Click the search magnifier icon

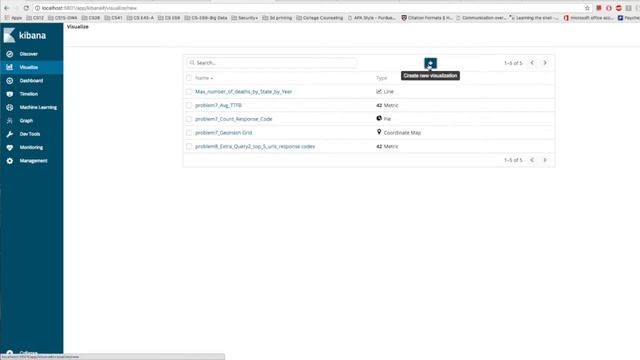pyautogui.click(x=192, y=63)
